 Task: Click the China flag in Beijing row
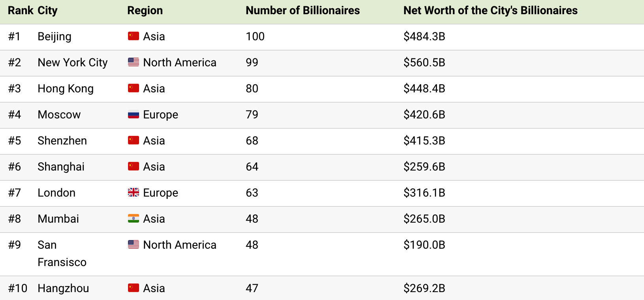(x=133, y=36)
